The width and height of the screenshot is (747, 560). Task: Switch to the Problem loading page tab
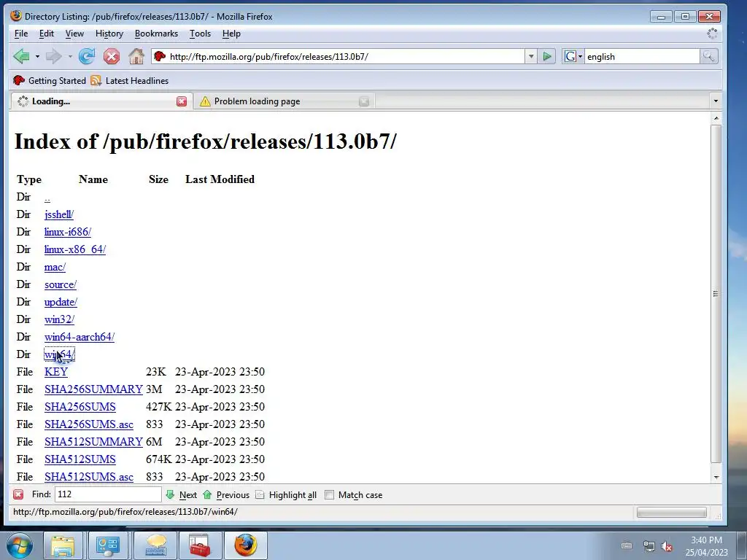pyautogui.click(x=284, y=101)
